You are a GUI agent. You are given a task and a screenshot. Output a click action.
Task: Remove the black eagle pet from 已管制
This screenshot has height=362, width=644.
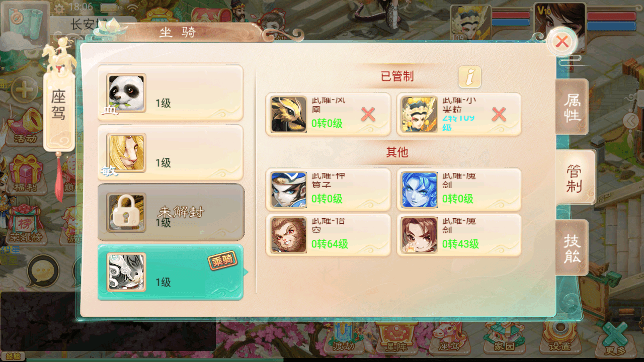click(368, 115)
